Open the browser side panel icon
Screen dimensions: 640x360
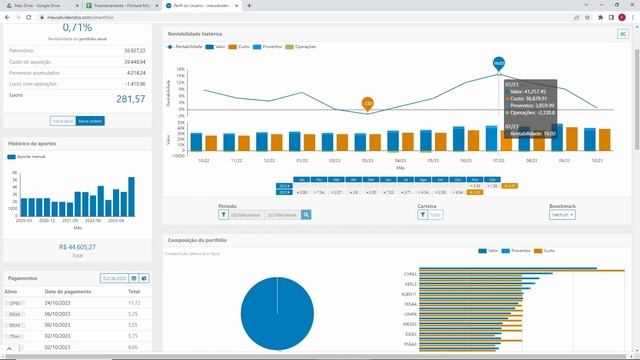[x=611, y=18]
